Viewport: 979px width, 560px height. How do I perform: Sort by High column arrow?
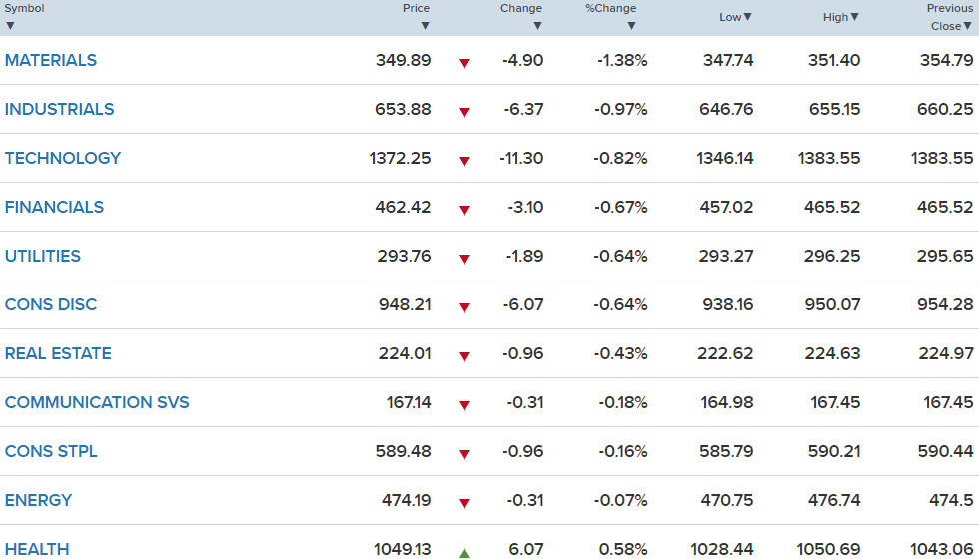pos(855,17)
